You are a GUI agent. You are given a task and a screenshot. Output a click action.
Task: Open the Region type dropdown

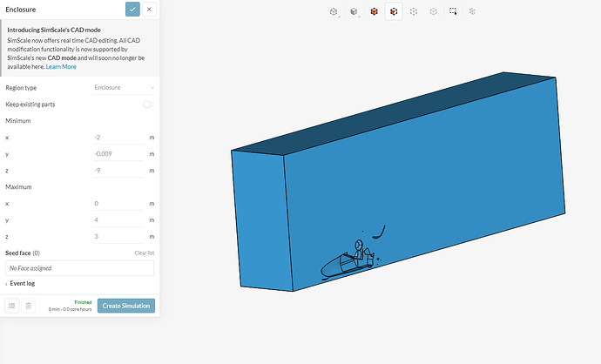click(x=124, y=88)
